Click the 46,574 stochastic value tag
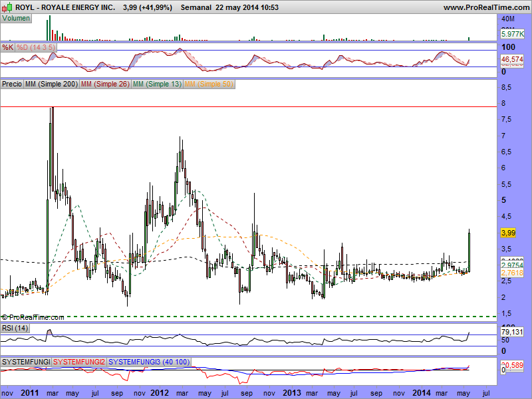The image size is (532, 399). (x=512, y=59)
